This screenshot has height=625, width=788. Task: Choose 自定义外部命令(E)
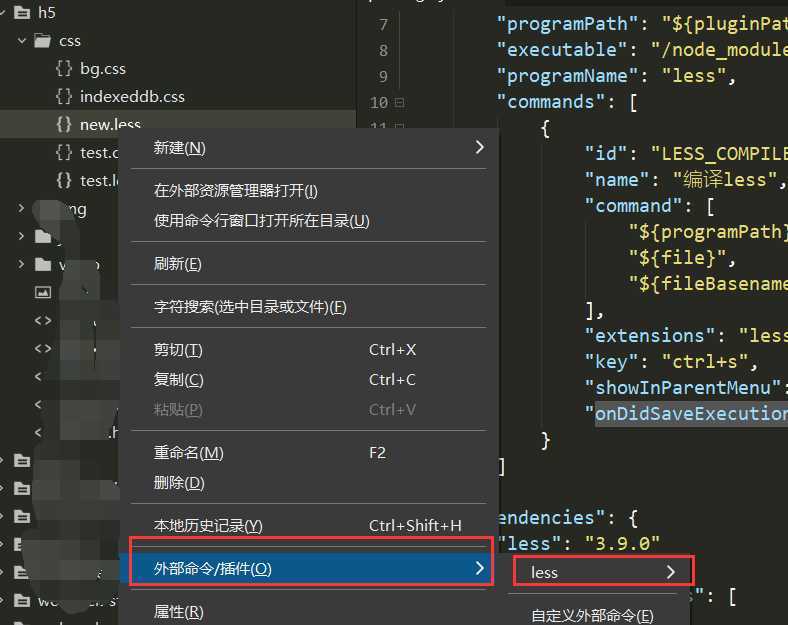tap(592, 615)
